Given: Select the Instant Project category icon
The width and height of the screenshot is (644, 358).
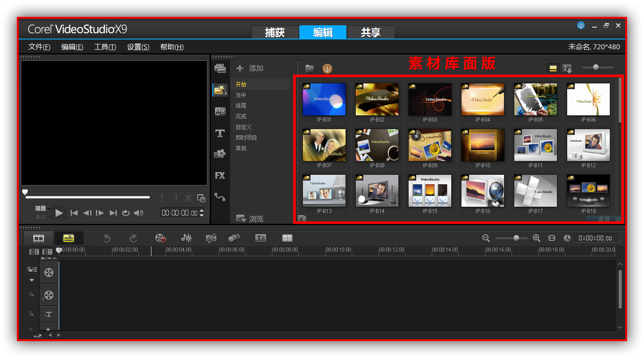Looking at the screenshot, I should click(220, 90).
